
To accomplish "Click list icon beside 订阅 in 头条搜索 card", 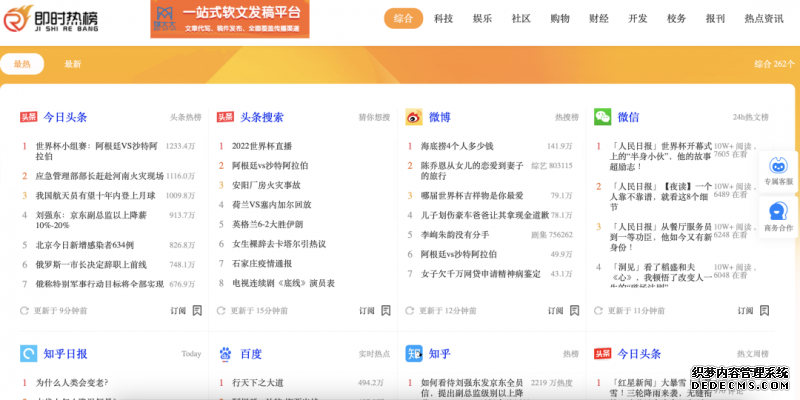I will tap(386, 310).
